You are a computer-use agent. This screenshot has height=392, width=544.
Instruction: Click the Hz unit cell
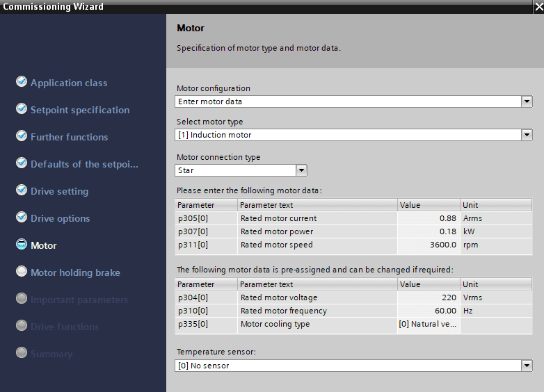(x=496, y=311)
